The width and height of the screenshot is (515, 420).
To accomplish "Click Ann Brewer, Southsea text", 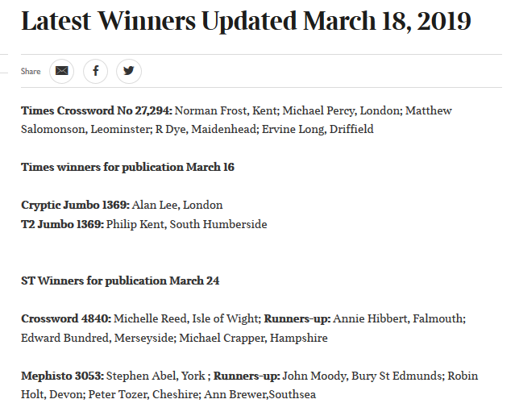I will click(x=260, y=395).
